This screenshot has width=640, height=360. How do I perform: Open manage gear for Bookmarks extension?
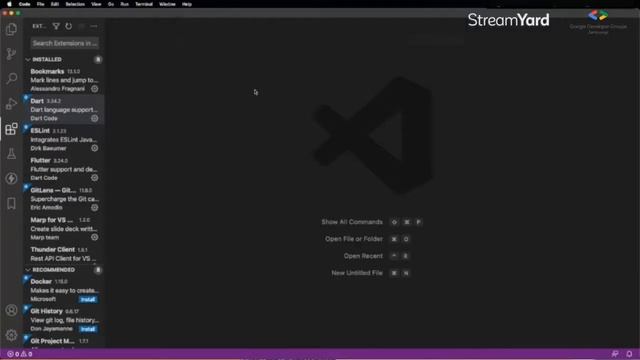(95, 89)
